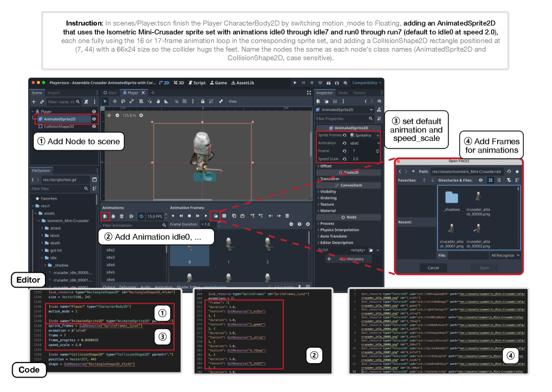Image resolution: width=552 pixels, height=392 pixels.
Task: Click Add Metadata button in Inspector
Action: (348, 259)
